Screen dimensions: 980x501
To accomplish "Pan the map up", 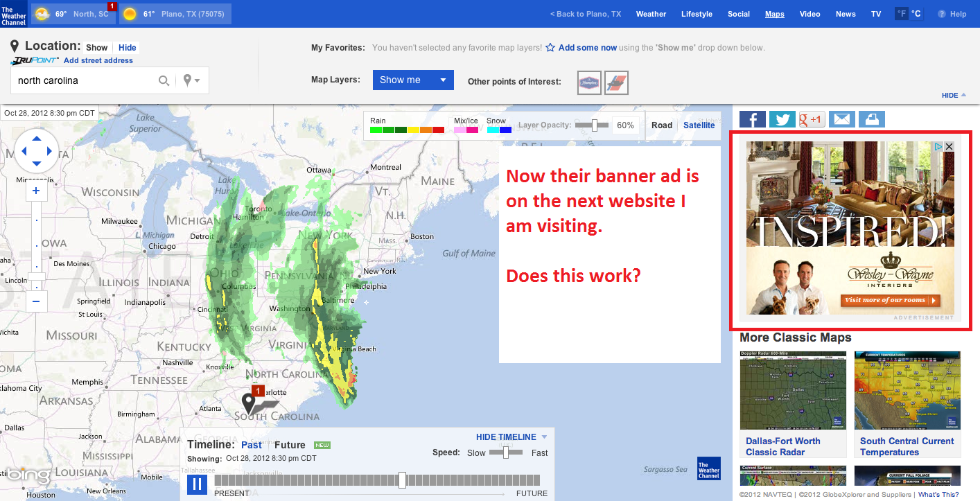I will 37,137.
